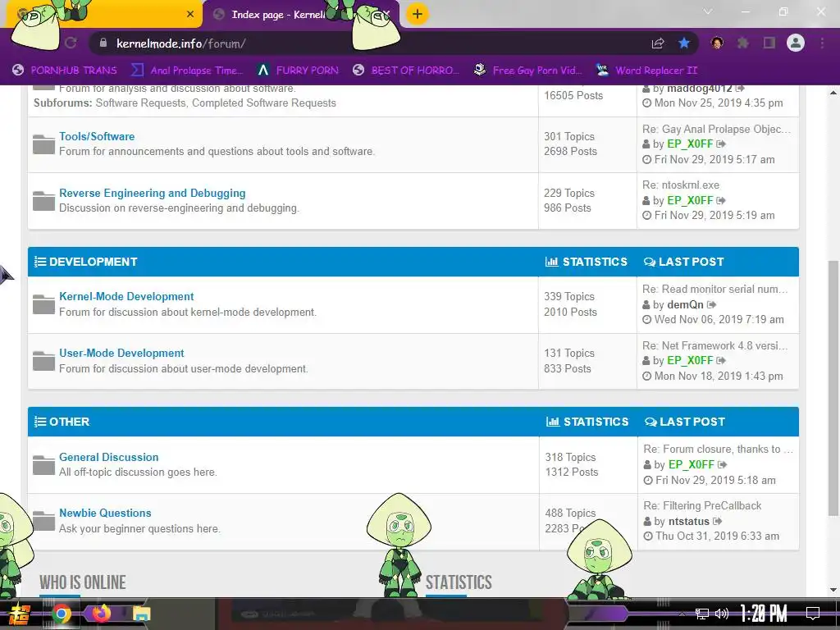
Task: Open the volume speaker tray icon
Action: tap(722, 614)
